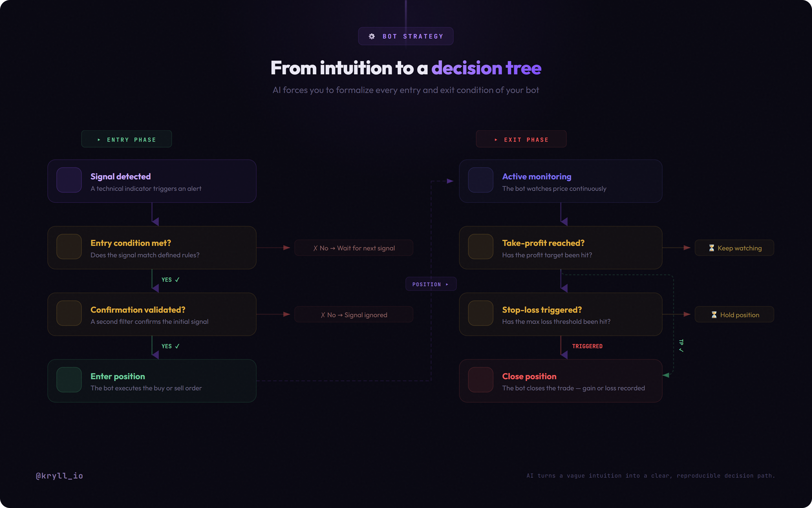Click the Keep watching pill
The width and height of the screenshot is (812, 508).
[734, 248]
